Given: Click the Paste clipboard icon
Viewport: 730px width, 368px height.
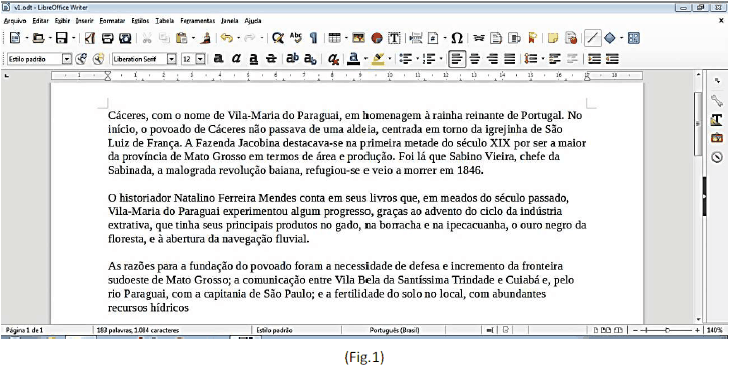Looking at the screenshot, I should click(182, 38).
